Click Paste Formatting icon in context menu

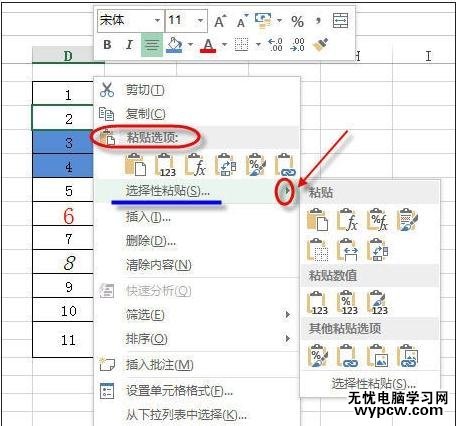256,165
